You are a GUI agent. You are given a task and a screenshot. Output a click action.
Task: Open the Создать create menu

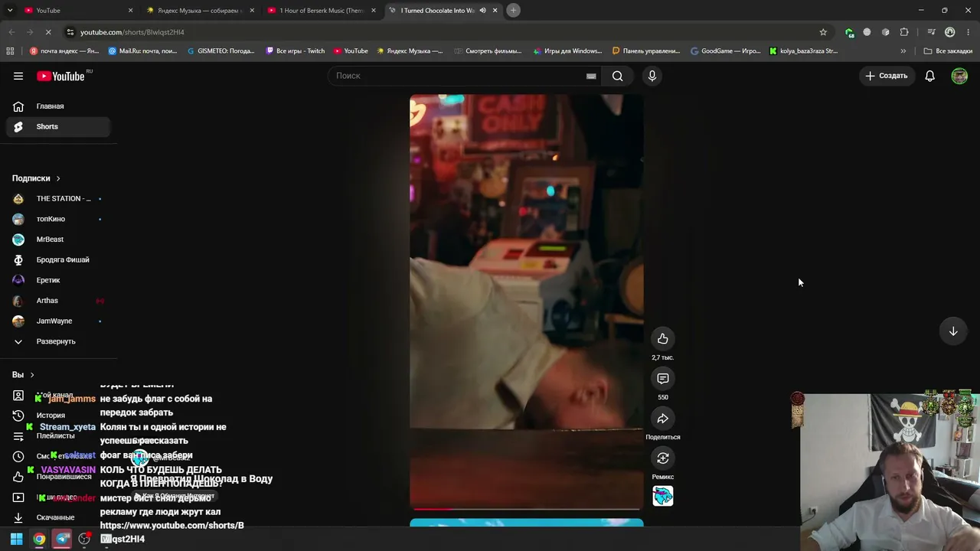click(x=887, y=76)
